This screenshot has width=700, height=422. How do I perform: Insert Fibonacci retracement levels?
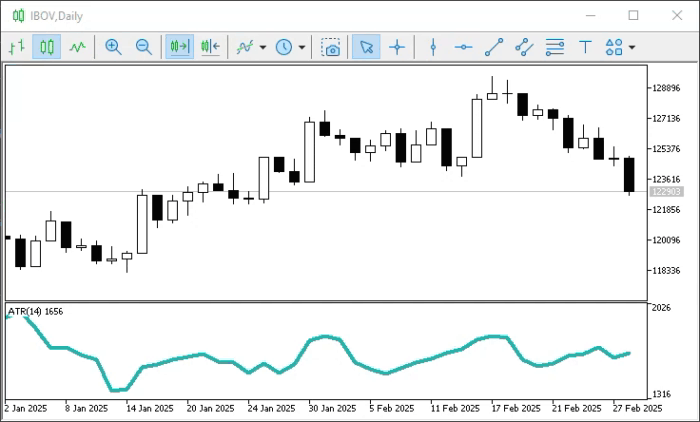[554, 46]
